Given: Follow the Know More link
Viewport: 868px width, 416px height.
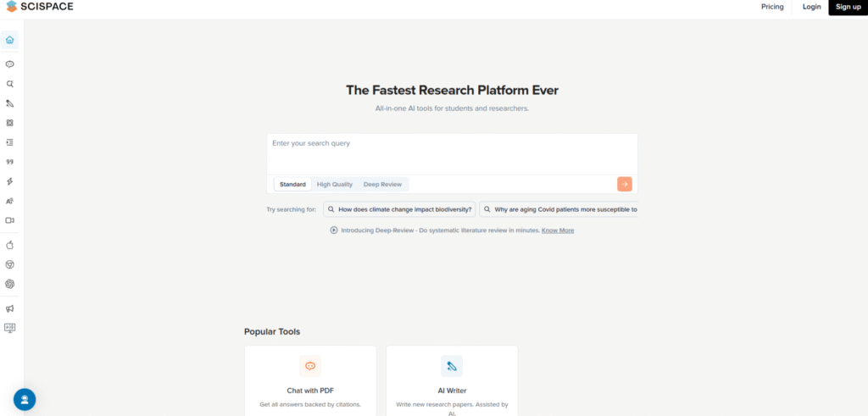Looking at the screenshot, I should (558, 230).
